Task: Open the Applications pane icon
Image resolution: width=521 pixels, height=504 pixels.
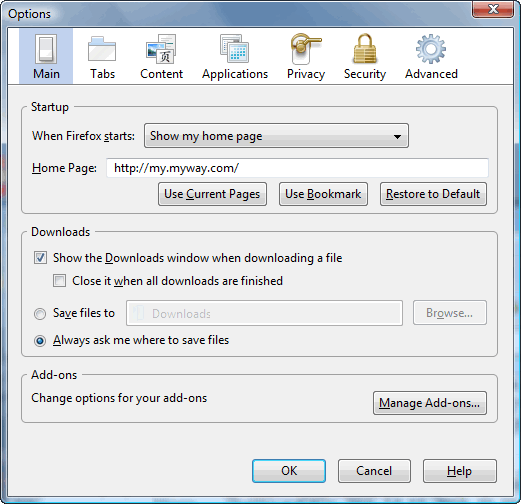Action: pos(234,49)
